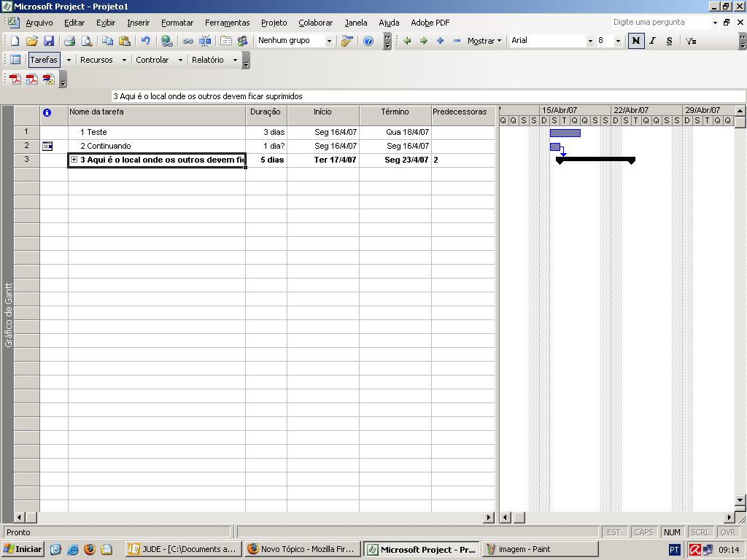
Task: Open dropdown arrow next to Recursos
Action: tap(124, 60)
